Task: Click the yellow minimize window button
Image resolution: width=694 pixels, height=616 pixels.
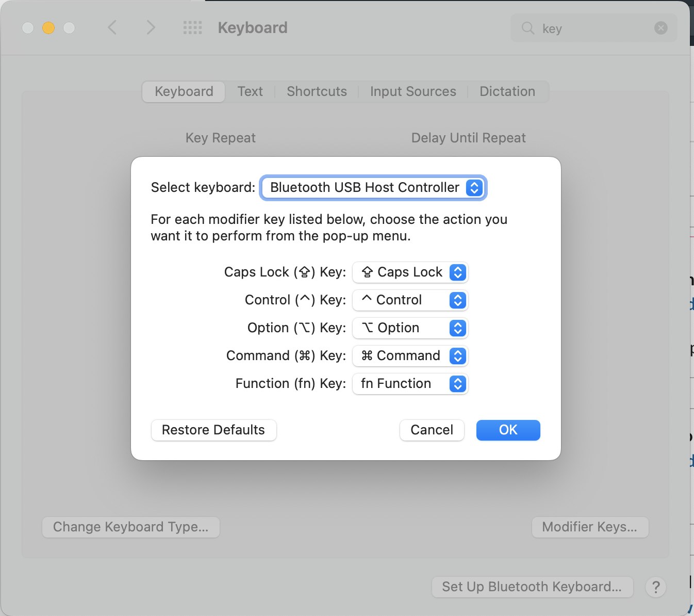Action: (x=48, y=28)
